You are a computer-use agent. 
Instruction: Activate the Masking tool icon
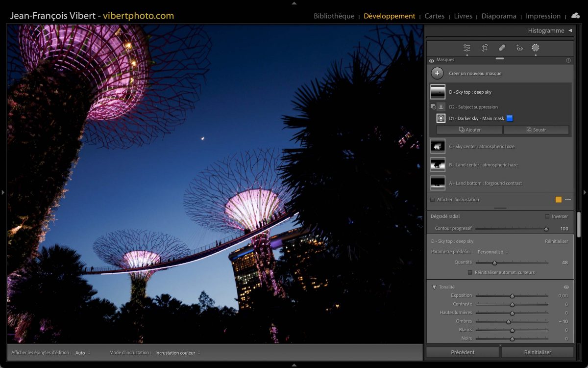536,48
